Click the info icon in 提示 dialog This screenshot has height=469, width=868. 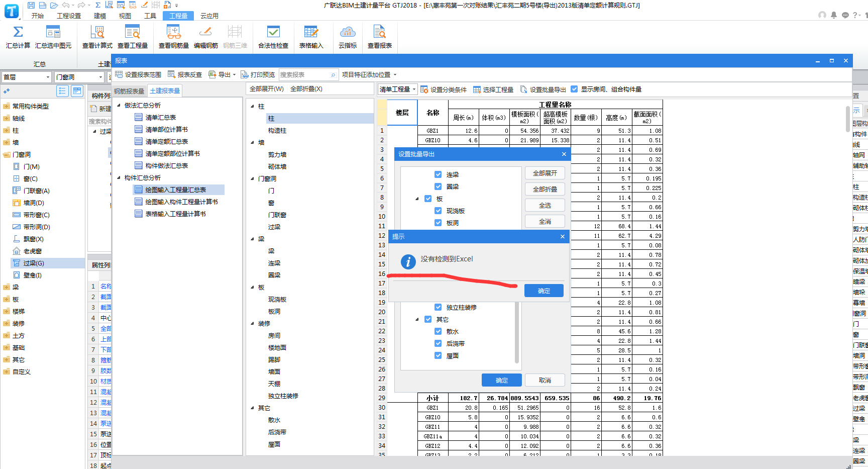[408, 261]
